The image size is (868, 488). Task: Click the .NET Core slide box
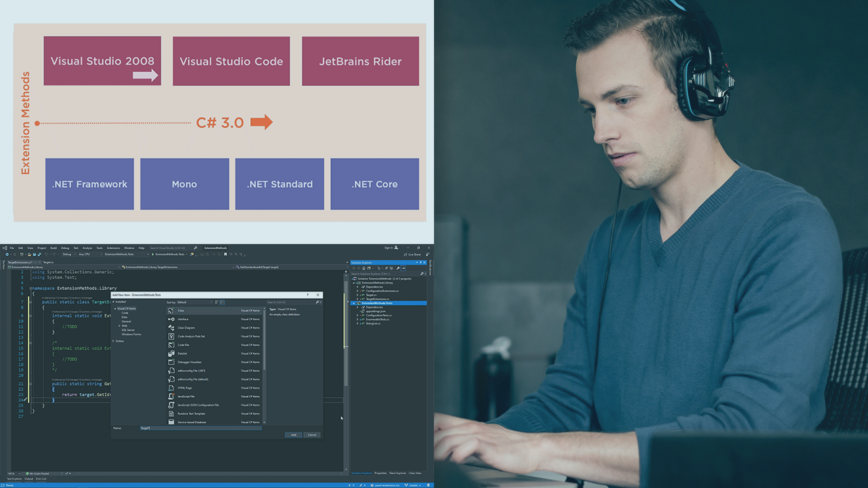click(375, 184)
